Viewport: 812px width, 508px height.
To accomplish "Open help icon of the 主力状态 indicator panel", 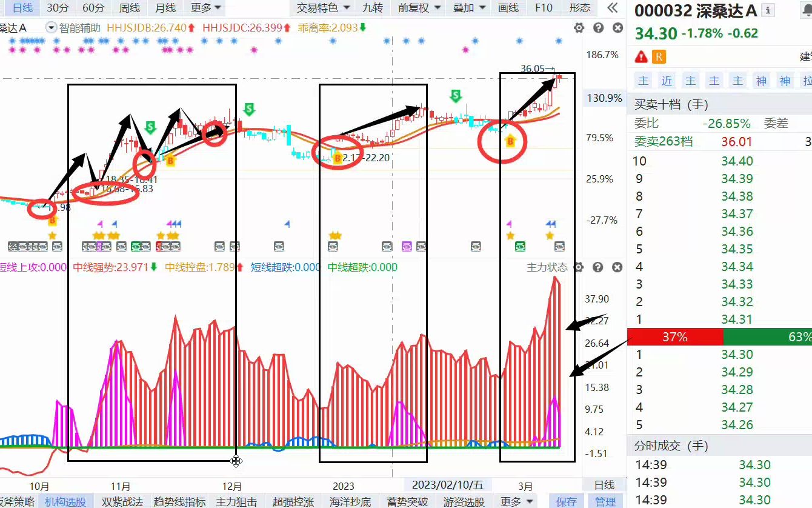I will point(598,267).
